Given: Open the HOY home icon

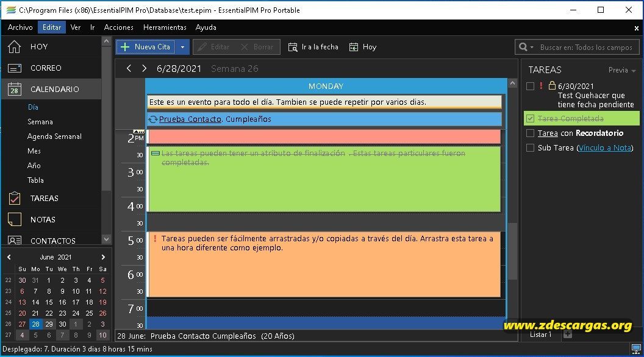Looking at the screenshot, I should coord(15,47).
